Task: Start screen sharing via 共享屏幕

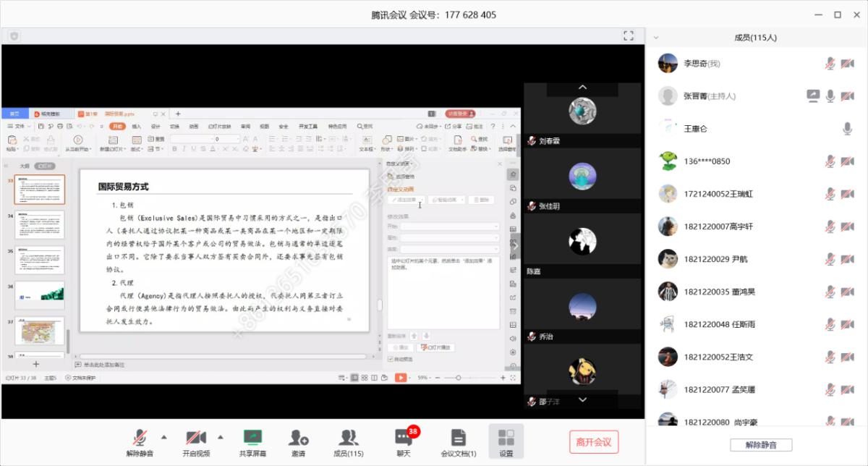Action: tap(252, 441)
